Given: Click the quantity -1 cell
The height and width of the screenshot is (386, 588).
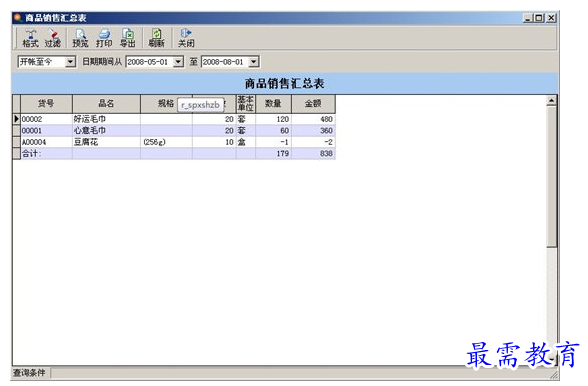Looking at the screenshot, I should (x=273, y=142).
